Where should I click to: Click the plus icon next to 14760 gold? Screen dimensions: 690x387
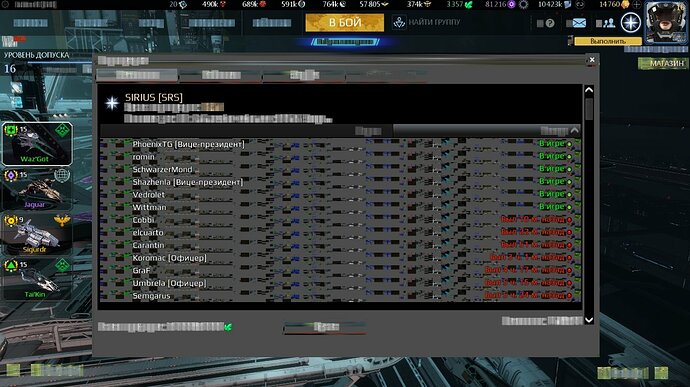(x=636, y=4)
